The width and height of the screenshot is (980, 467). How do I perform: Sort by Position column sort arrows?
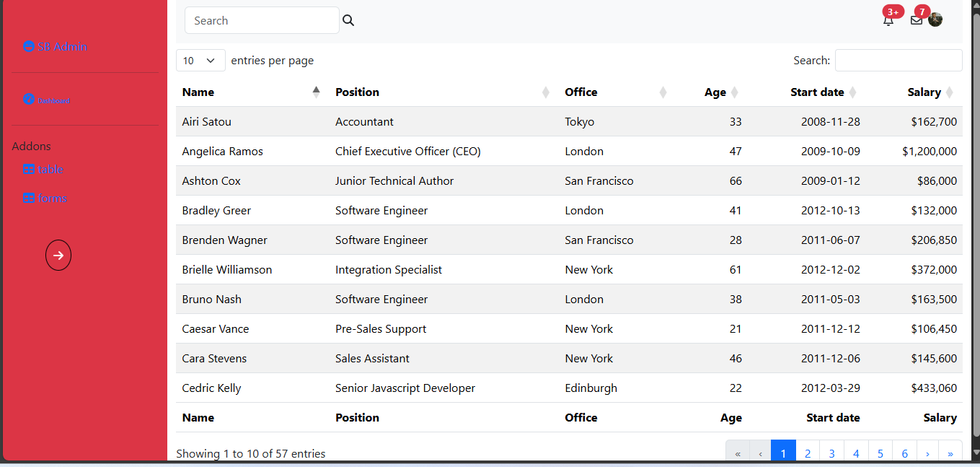546,92
